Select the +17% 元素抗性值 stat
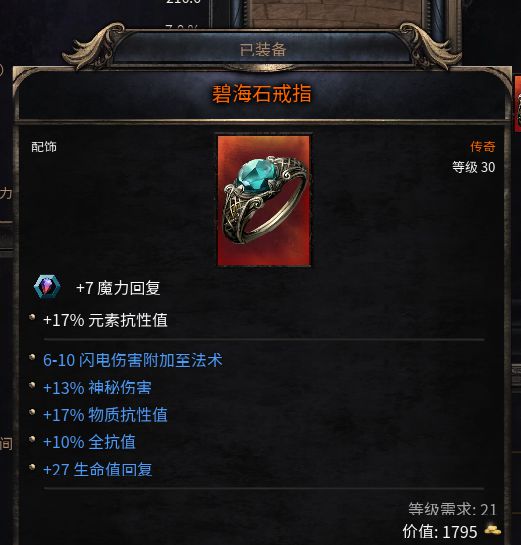The width and height of the screenshot is (521, 545). pyautogui.click(x=105, y=320)
